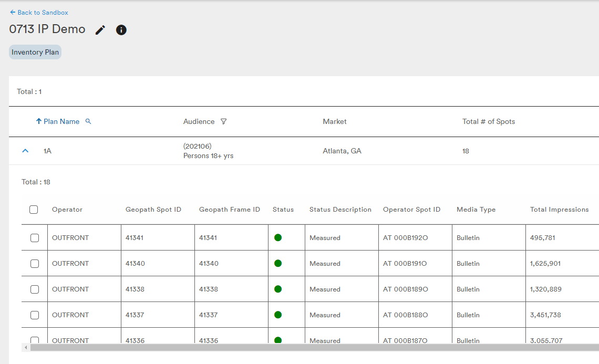Sort by Plan Name column header
This screenshot has height=364, width=599.
click(61, 121)
